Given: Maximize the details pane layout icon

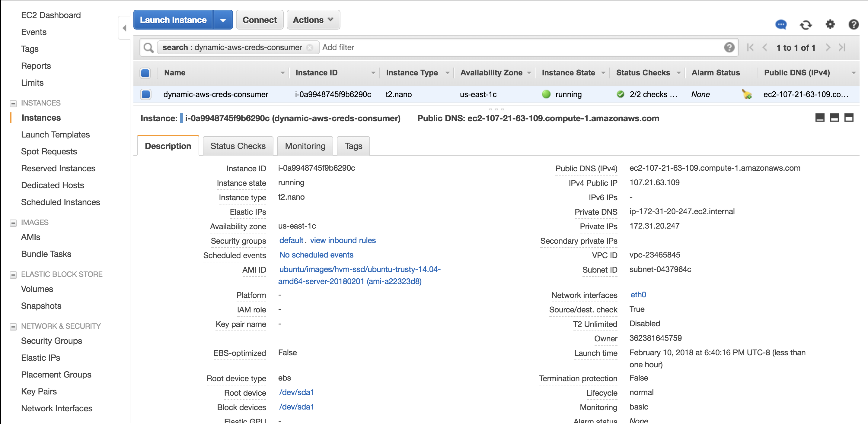Looking at the screenshot, I should pos(849,118).
